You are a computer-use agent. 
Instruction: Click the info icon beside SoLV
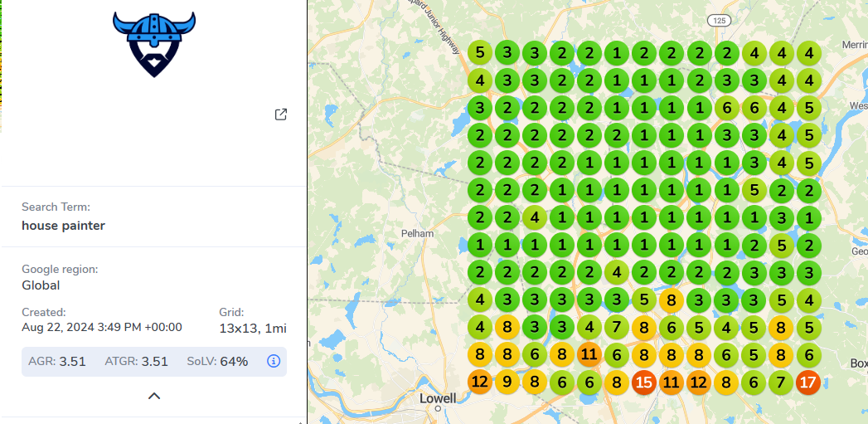[274, 361]
